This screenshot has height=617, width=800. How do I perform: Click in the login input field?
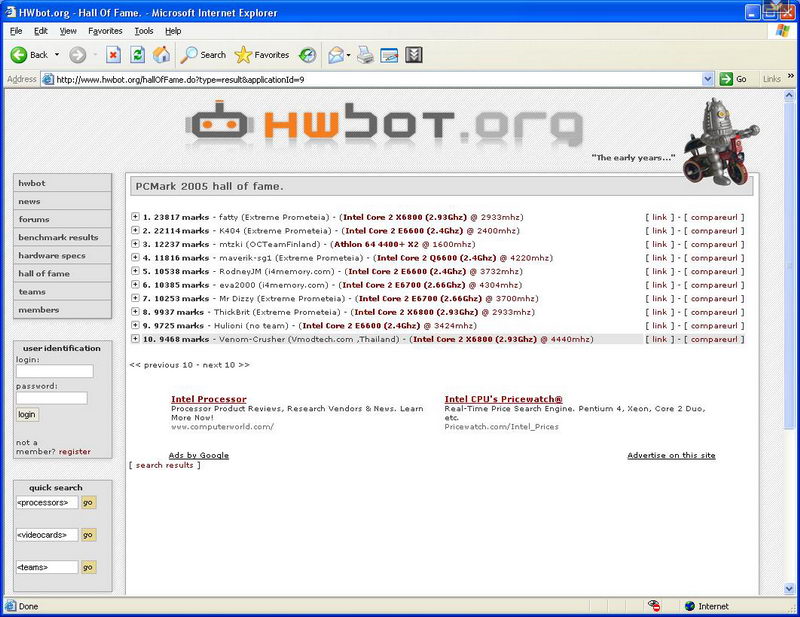[x=55, y=371]
